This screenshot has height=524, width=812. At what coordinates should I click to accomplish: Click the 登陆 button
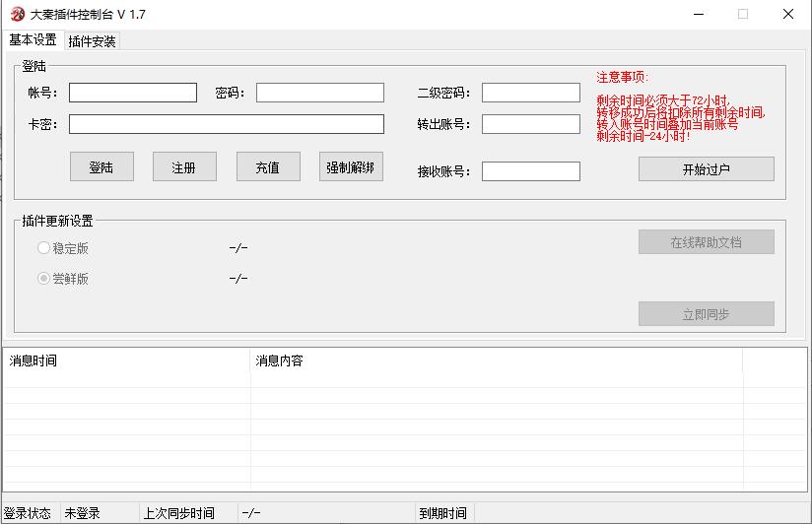(x=101, y=166)
